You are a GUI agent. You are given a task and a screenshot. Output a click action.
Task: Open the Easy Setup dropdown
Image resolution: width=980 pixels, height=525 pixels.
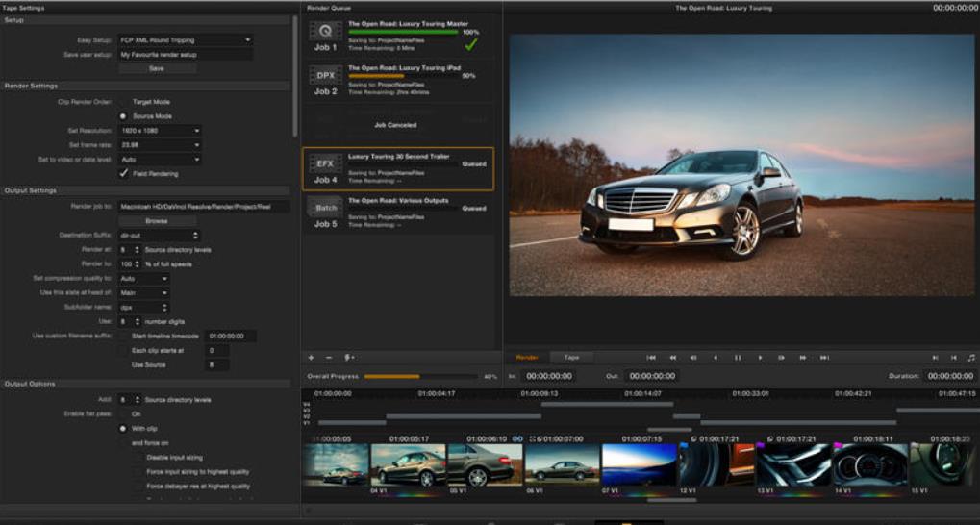point(186,40)
